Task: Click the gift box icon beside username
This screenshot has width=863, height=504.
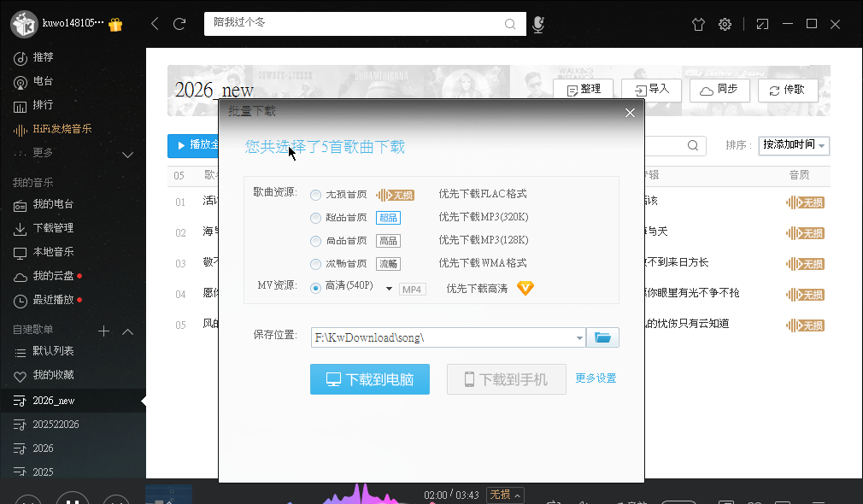Action: (115, 25)
